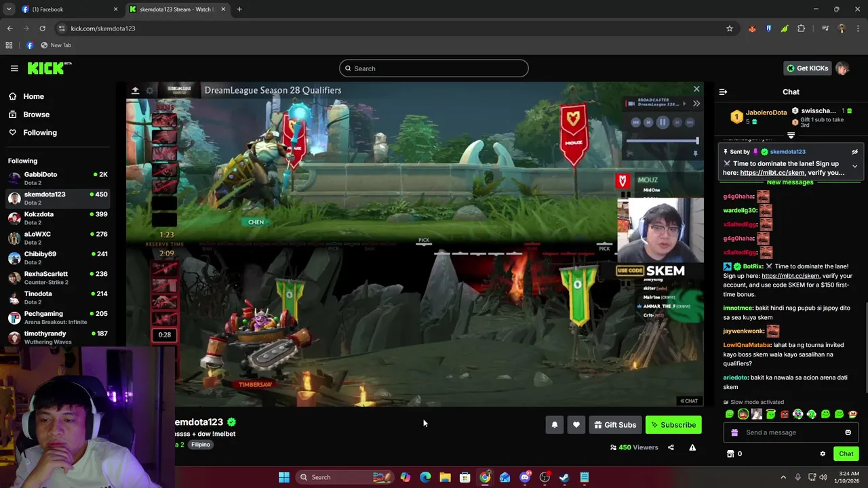The image size is (868, 488).
Task: Subscribe to skemdota123
Action: point(673,425)
